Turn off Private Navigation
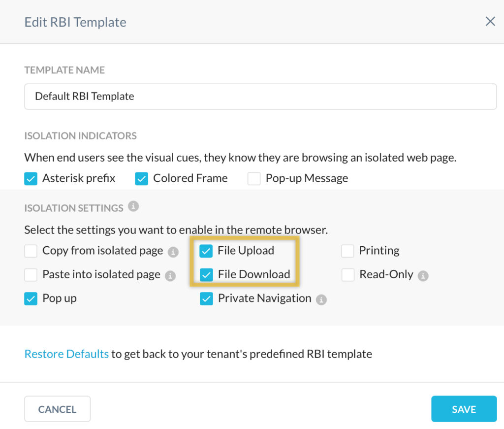 (206, 299)
